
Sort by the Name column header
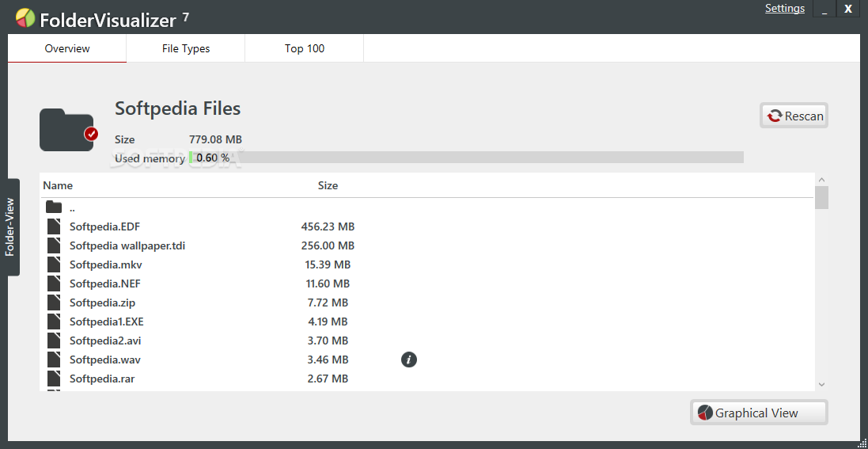tap(58, 185)
